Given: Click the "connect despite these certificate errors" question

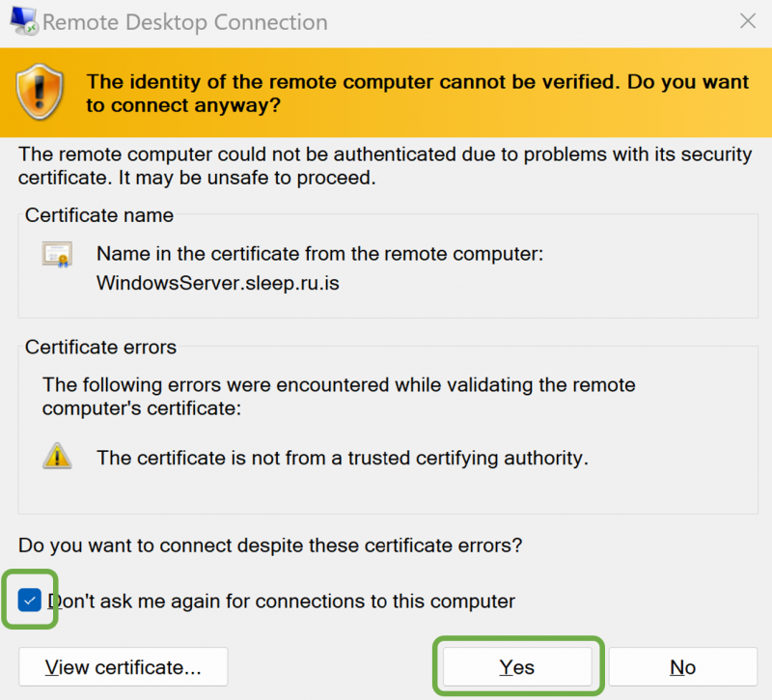Looking at the screenshot, I should click(270, 546).
